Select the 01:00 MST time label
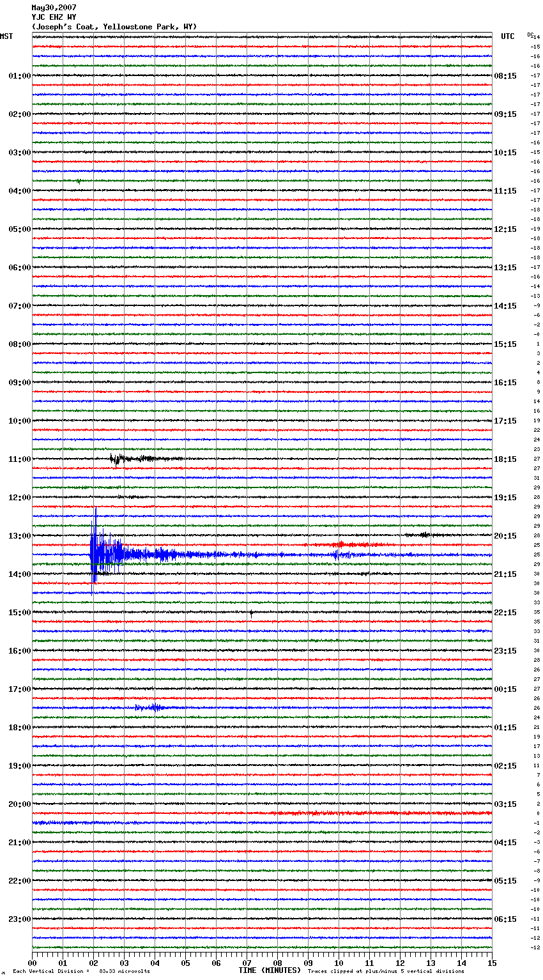 (20, 76)
